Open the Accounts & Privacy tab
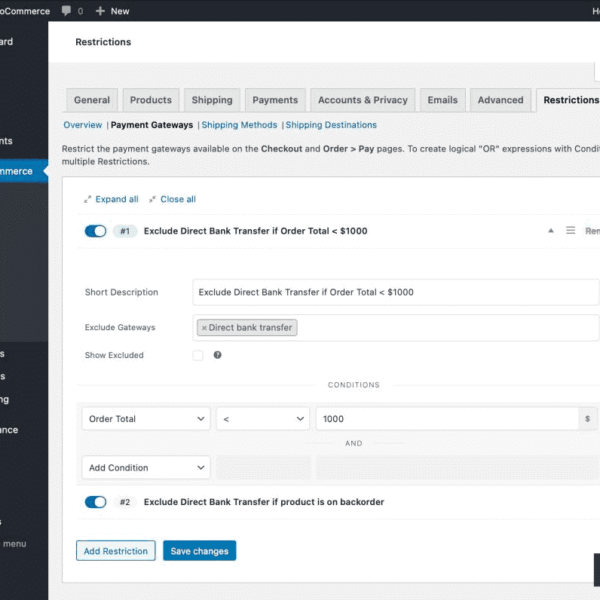This screenshot has height=600, width=600. [362, 100]
